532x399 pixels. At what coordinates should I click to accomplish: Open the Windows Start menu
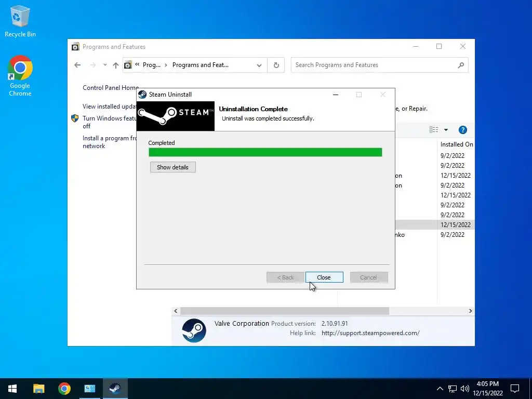coord(12,389)
